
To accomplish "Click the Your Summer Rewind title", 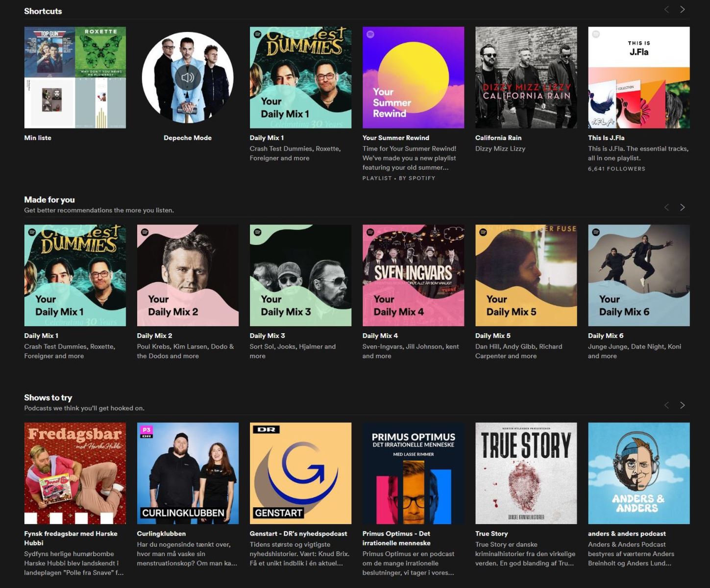I will pyautogui.click(x=396, y=138).
